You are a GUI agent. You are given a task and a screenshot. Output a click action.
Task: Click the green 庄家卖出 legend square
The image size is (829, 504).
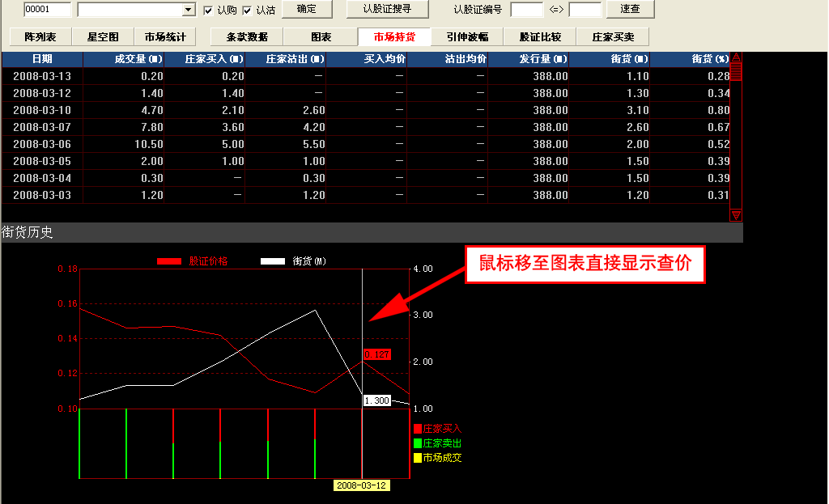(418, 443)
